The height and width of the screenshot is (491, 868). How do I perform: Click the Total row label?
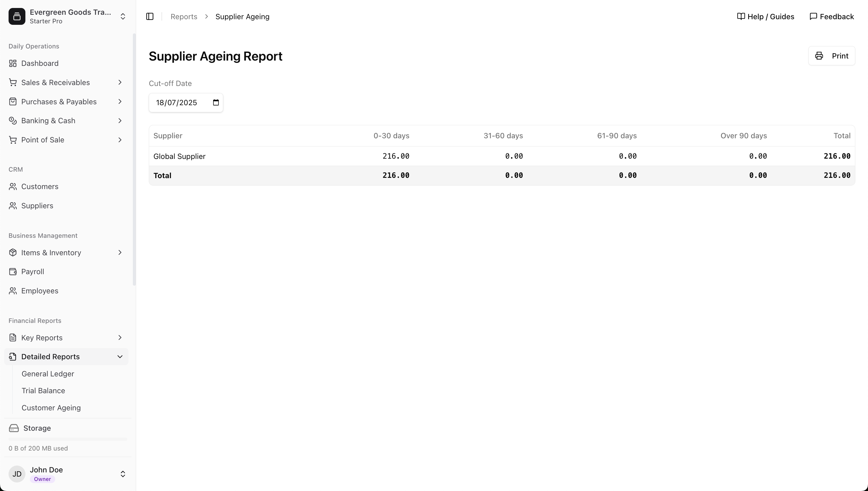[x=162, y=176]
